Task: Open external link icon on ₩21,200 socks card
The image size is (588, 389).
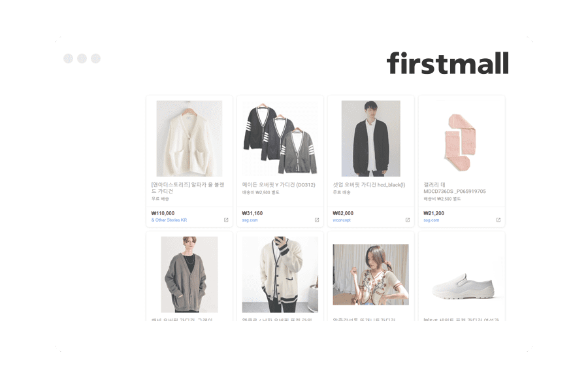Action: (x=498, y=220)
